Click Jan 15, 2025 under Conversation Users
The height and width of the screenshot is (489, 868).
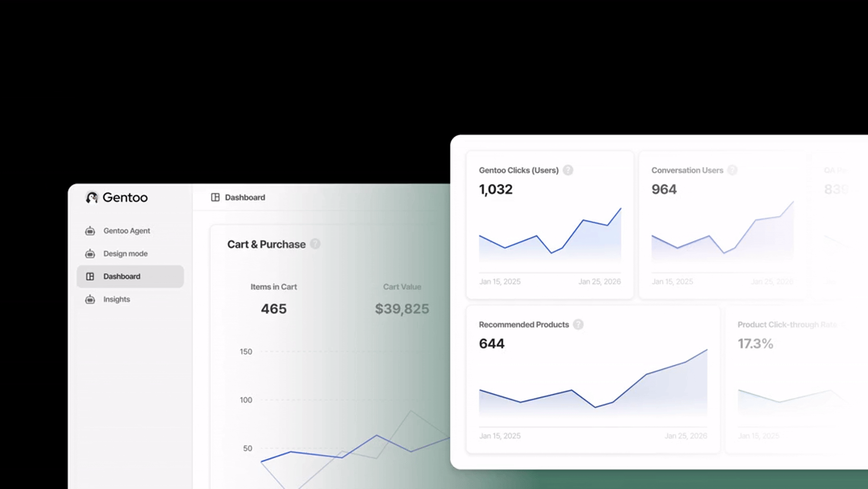pos(672,281)
